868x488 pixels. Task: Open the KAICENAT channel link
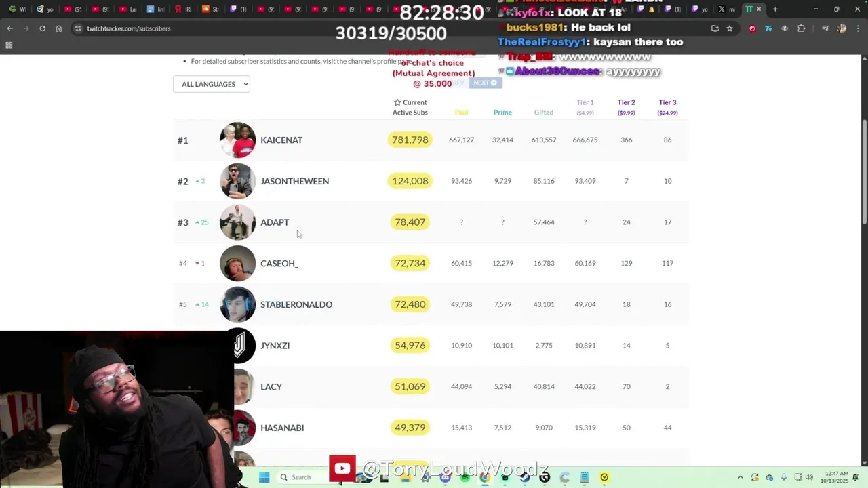point(281,140)
